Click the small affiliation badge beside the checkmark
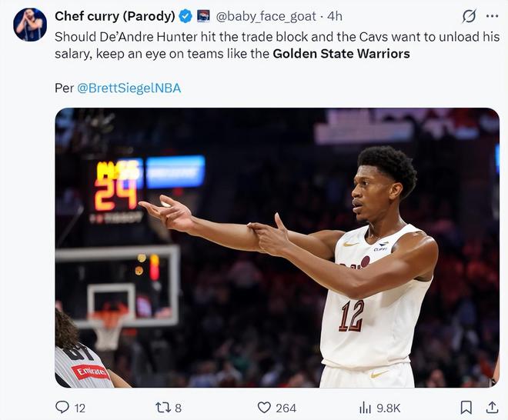This screenshot has height=420, width=508. pos(204,16)
